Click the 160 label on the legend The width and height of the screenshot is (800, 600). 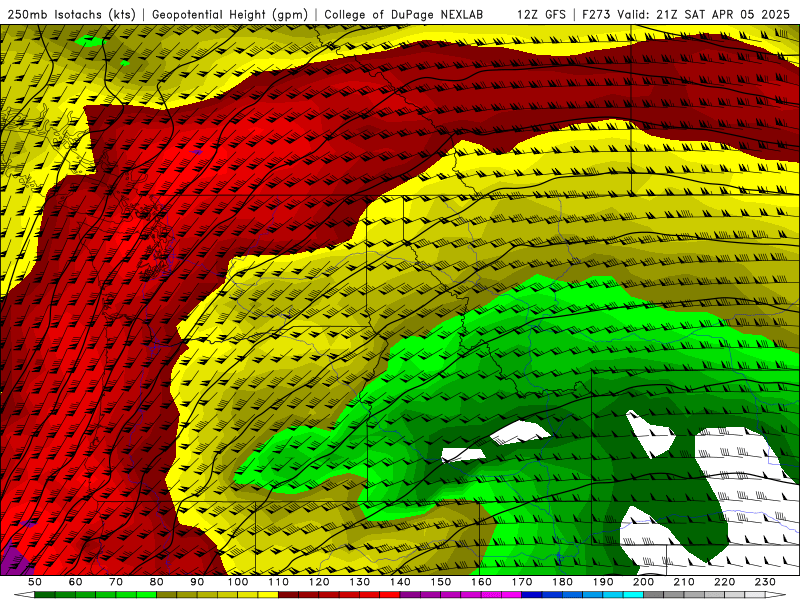(481, 582)
